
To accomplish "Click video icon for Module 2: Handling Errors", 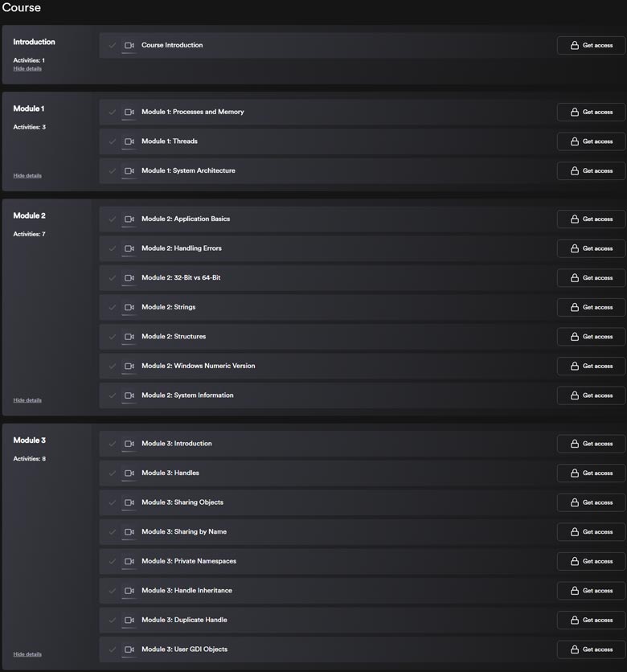I will pyautogui.click(x=129, y=248).
